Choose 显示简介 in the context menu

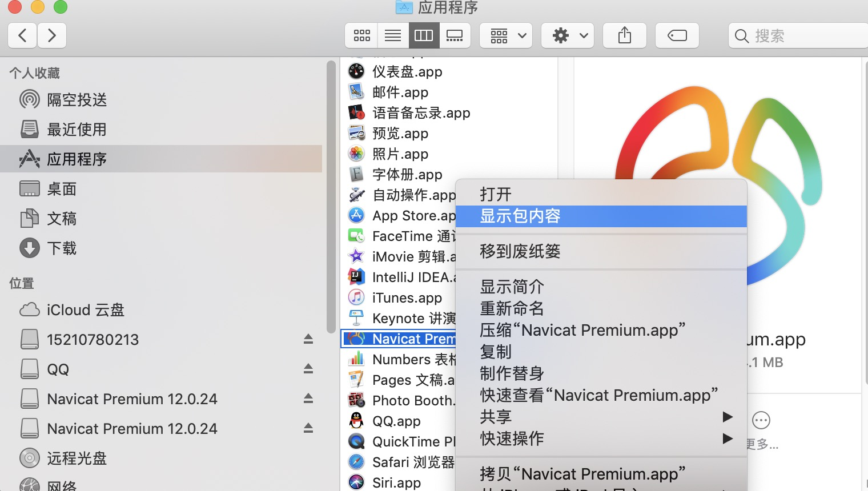pyautogui.click(x=601, y=287)
